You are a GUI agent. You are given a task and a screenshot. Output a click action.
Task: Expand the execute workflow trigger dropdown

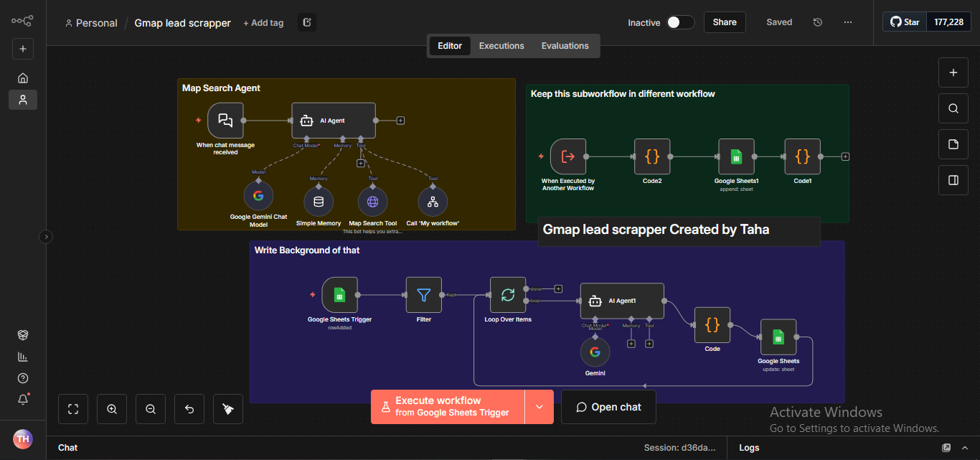539,407
